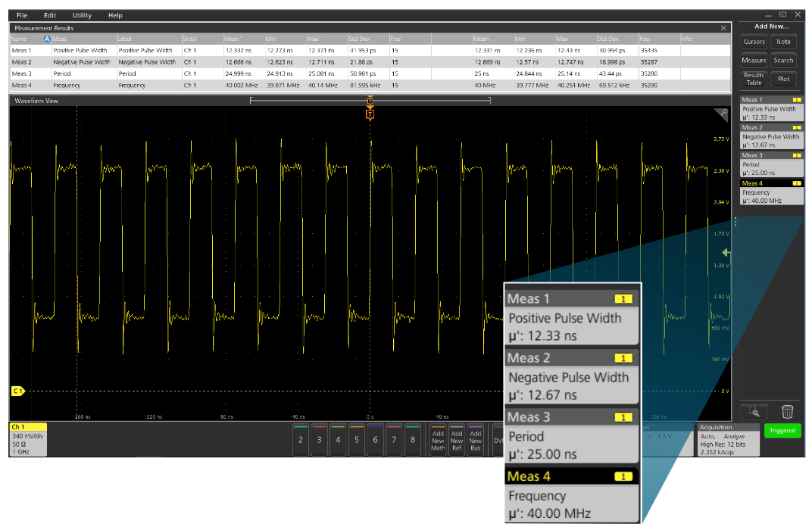Click the green trigger level arrow
812x527 pixels.
[x=726, y=252]
